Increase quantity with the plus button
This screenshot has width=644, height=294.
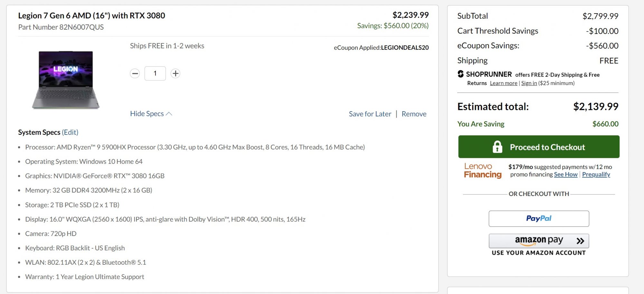[x=175, y=73]
